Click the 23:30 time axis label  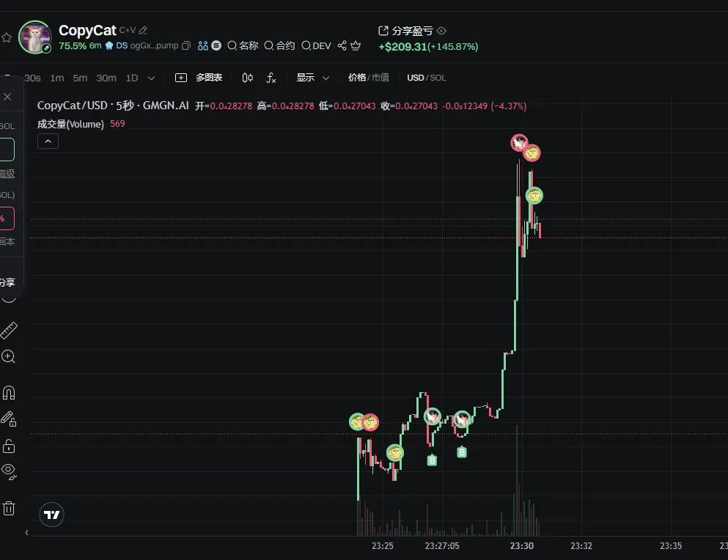[x=522, y=546]
